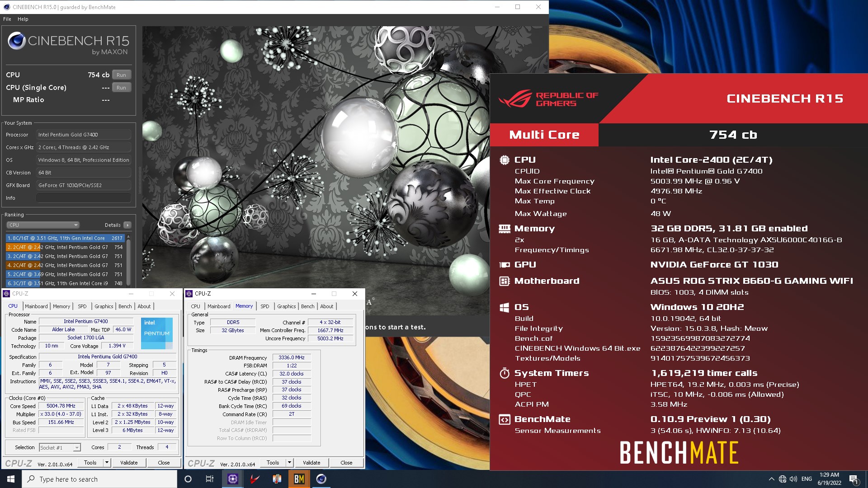Screen dimensions: 868x488
Task: Click the GFX Board field GeForce GT 1030
Action: coord(84,185)
